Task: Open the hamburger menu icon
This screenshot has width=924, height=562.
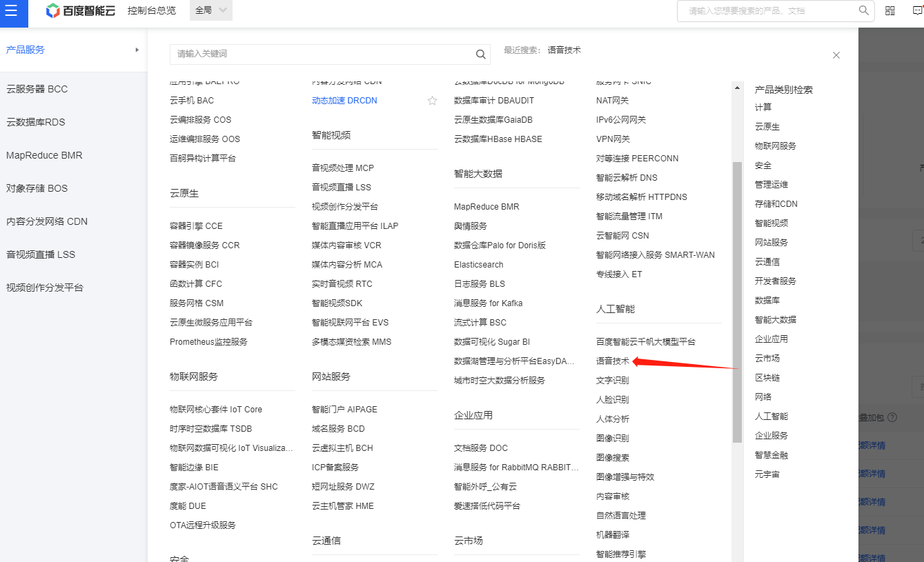Action: point(11,11)
